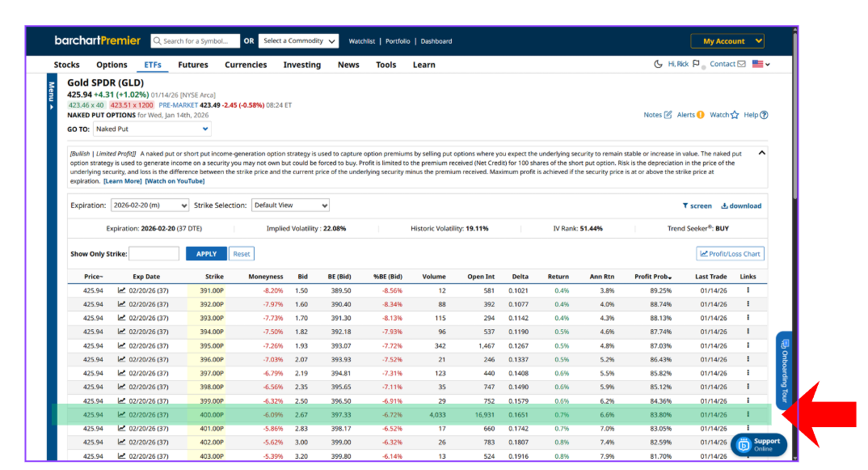Click the Watch star icon
Viewport: 868px width, 470px height.
click(735, 115)
